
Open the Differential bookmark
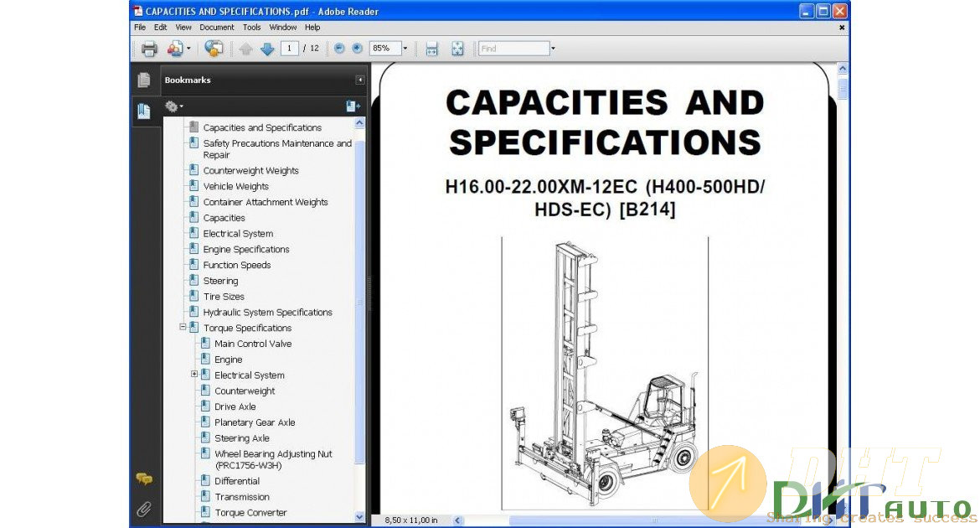point(237,481)
